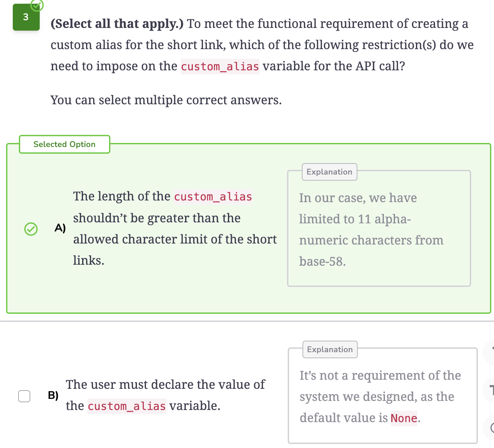
Task: Click the green check icon beside option A
Action: pos(31,229)
